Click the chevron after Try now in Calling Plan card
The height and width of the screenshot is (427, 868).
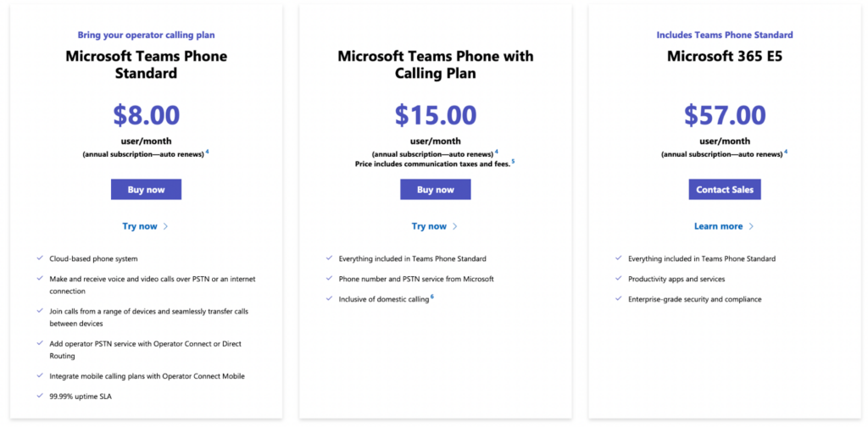(455, 227)
